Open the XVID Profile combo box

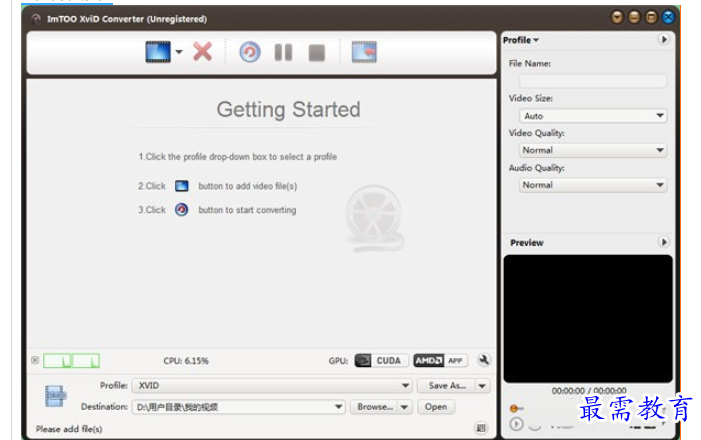[271, 385]
